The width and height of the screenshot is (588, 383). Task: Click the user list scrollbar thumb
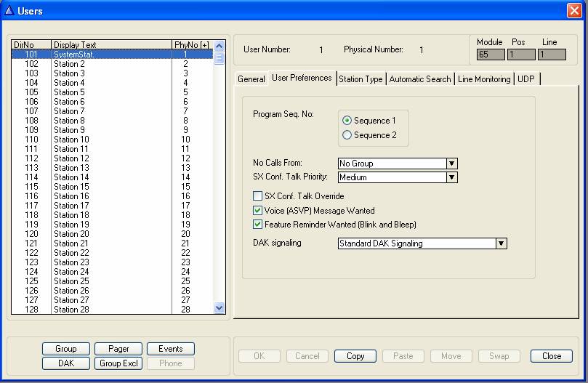[x=219, y=58]
